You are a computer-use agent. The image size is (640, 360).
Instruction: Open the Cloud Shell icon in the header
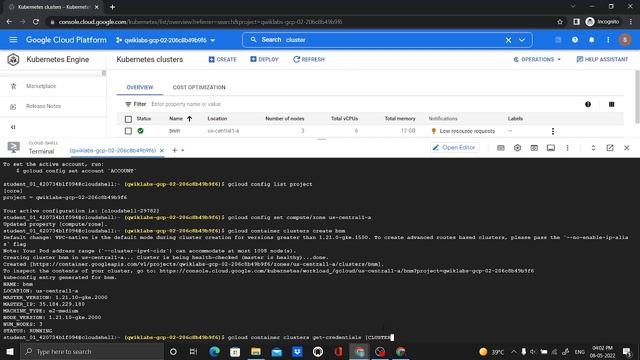(x=558, y=40)
